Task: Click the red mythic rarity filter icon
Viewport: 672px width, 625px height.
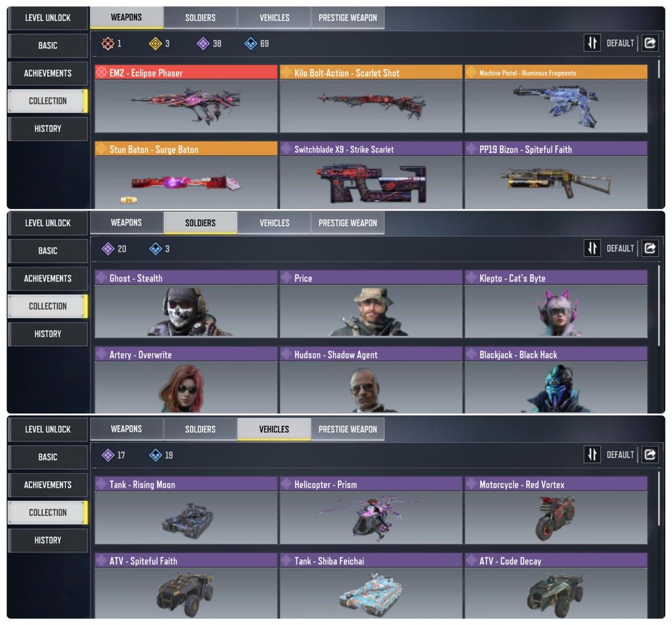Action: (108, 43)
